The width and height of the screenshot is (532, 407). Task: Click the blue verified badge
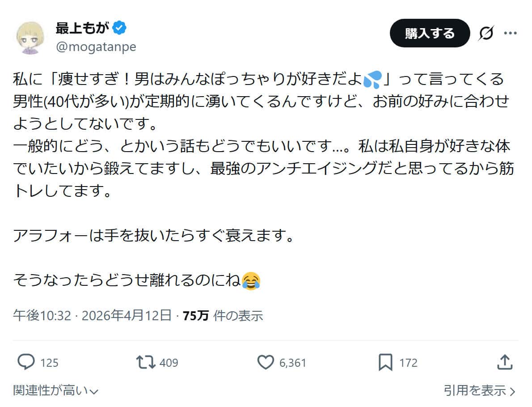(x=119, y=28)
